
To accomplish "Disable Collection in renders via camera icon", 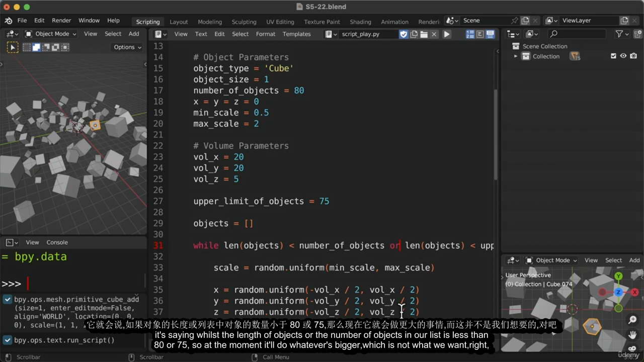I will (633, 56).
